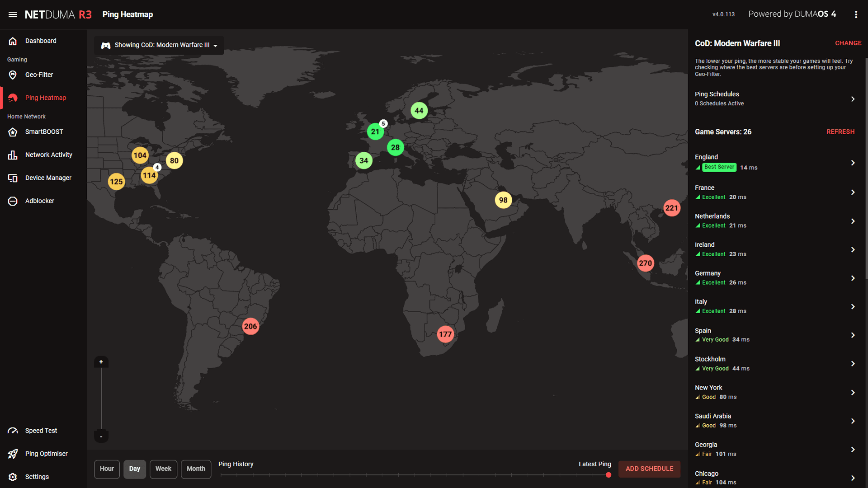Viewport: 868px width, 488px height.
Task: Click the Adblocker icon
Action: point(13,201)
